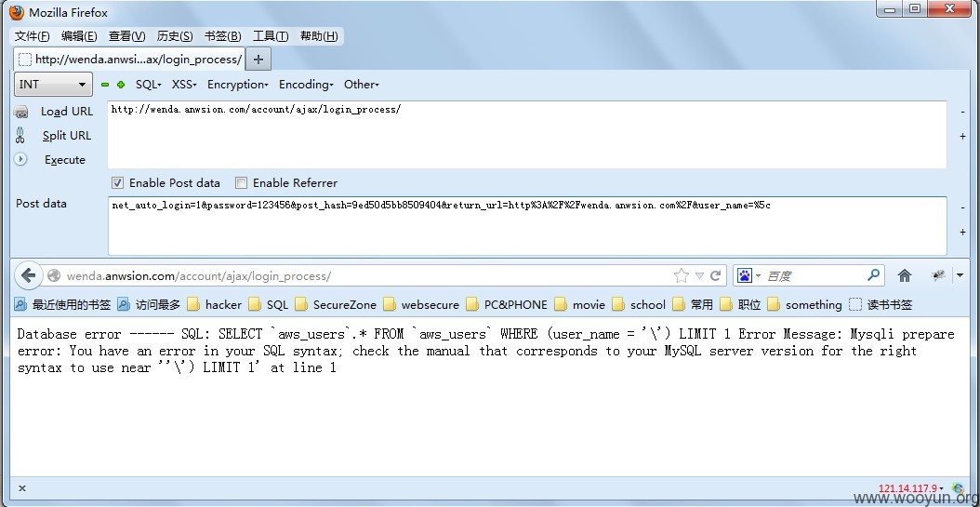Expand the Encryption menu
Image resolution: width=980 pixels, height=507 pixels.
(x=238, y=85)
